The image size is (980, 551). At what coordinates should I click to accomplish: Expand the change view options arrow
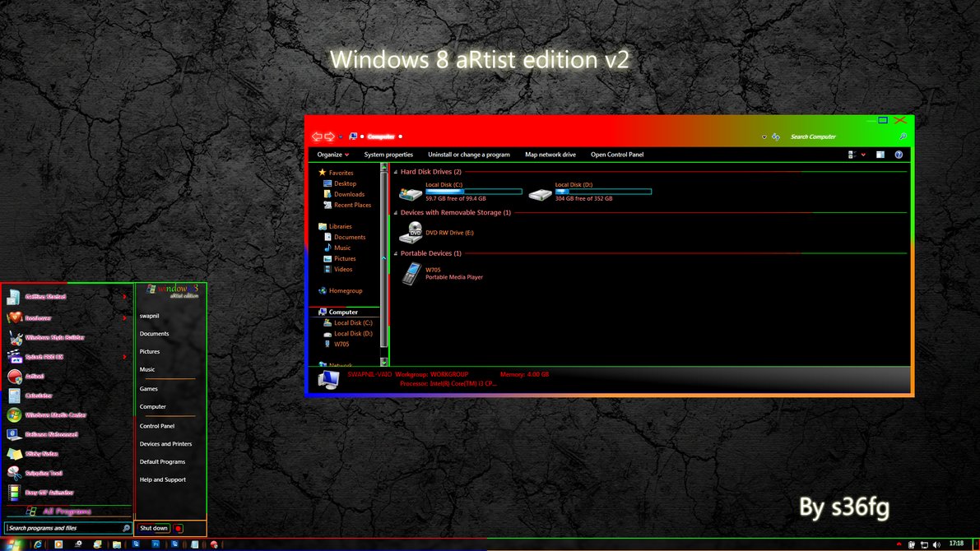pos(863,155)
